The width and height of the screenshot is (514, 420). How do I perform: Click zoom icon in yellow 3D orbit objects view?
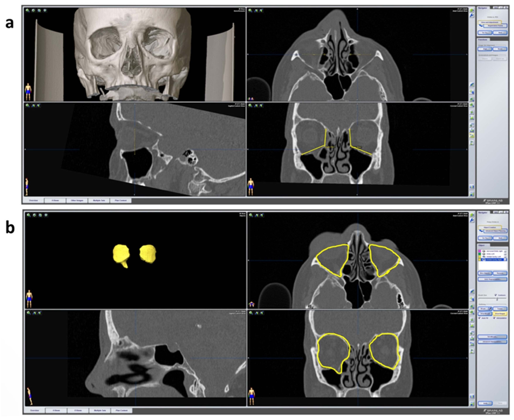pyautogui.click(x=29, y=215)
